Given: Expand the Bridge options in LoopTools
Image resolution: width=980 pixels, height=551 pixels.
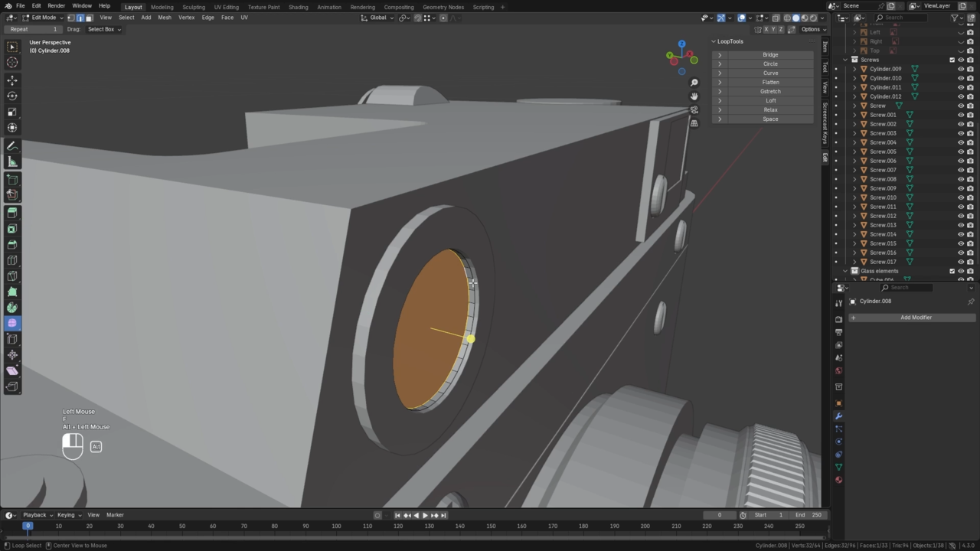Looking at the screenshot, I should 720,55.
